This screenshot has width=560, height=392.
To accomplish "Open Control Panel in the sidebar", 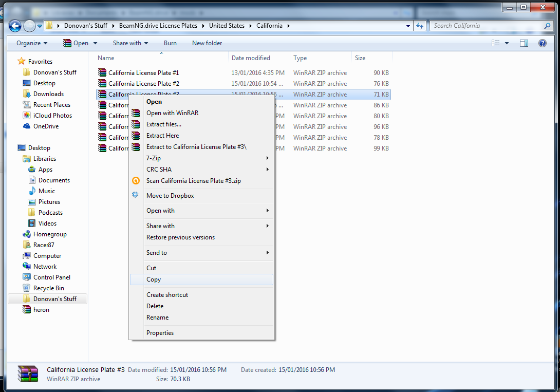I will point(51,277).
